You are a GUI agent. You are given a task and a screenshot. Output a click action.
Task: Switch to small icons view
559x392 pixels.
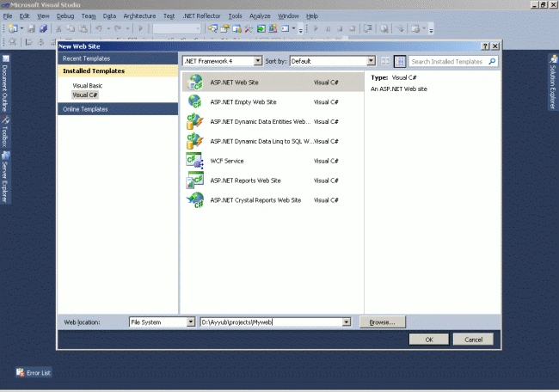click(385, 61)
